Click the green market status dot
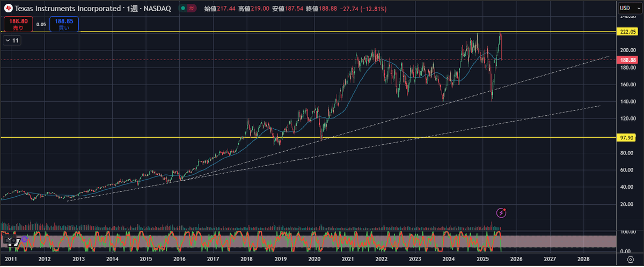This screenshot has width=644, height=267. click(184, 9)
